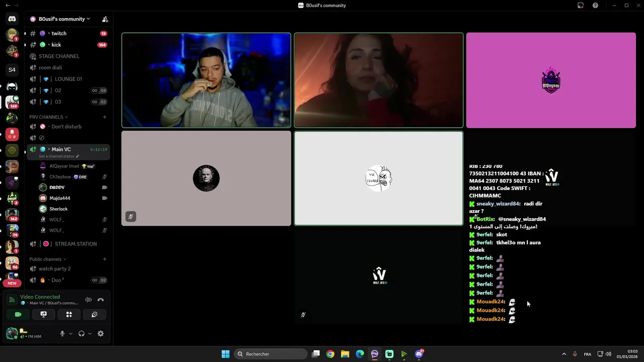The width and height of the screenshot is (644, 362).
Task: Select Majda444 in the voice list
Action: coord(73,198)
